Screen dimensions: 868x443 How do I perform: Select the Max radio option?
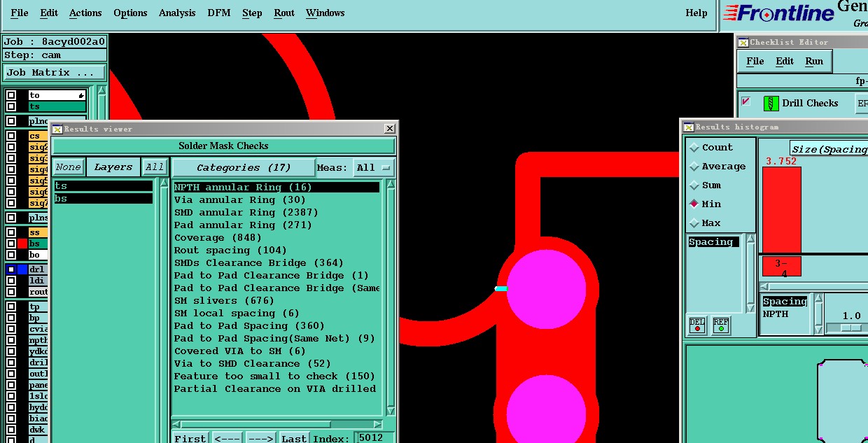[705, 223]
